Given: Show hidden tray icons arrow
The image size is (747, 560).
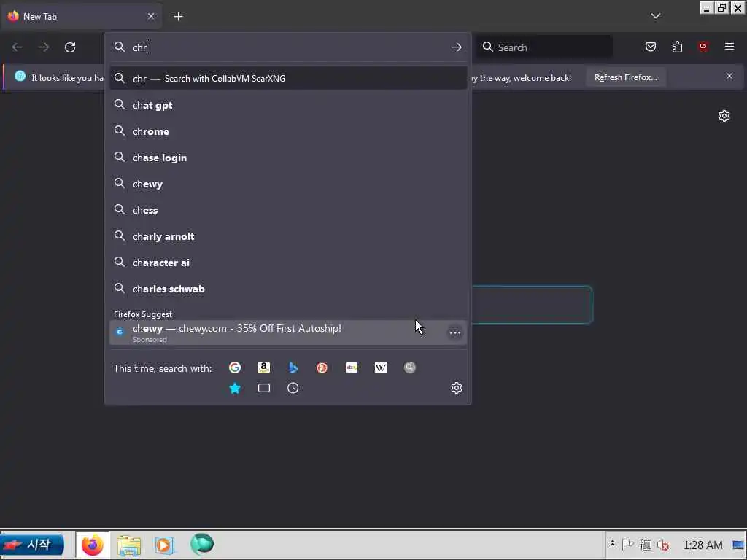Looking at the screenshot, I should pyautogui.click(x=612, y=544).
